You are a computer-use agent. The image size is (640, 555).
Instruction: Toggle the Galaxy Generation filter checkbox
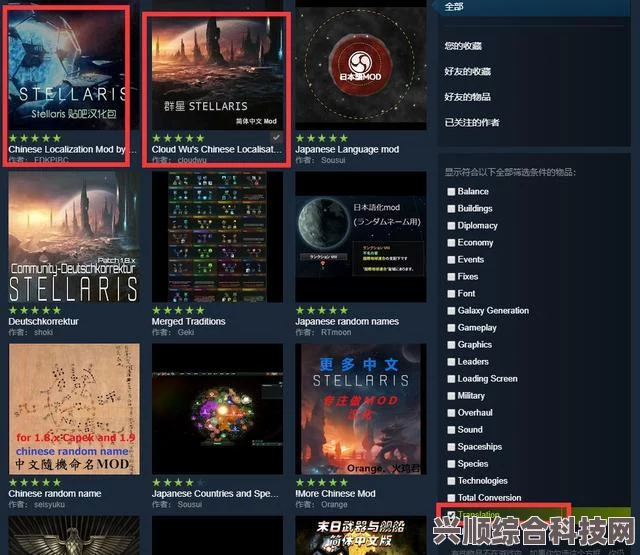coord(451,311)
